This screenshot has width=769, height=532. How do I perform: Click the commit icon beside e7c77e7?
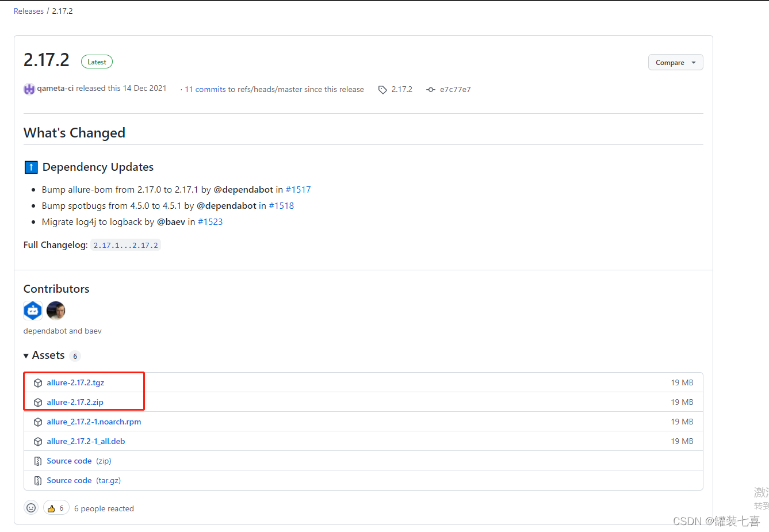tap(431, 90)
